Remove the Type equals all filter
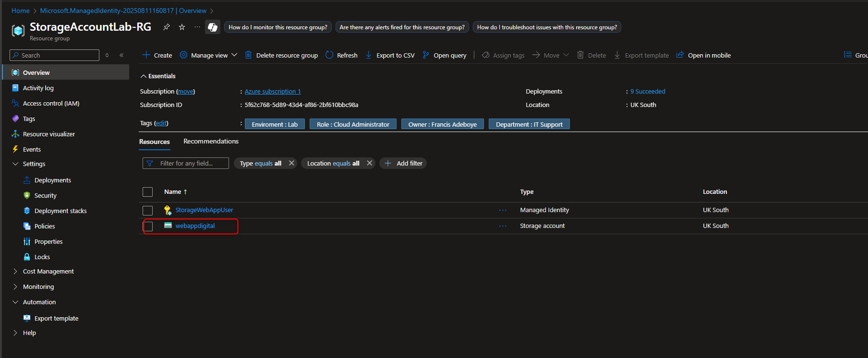 point(291,163)
